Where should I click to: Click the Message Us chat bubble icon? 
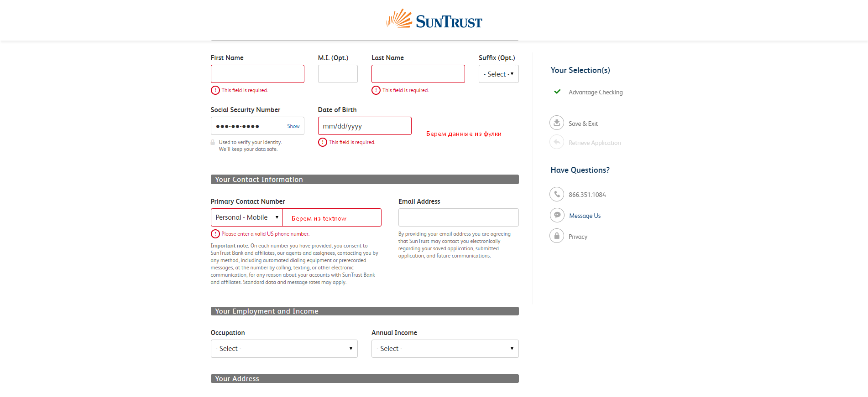point(557,215)
